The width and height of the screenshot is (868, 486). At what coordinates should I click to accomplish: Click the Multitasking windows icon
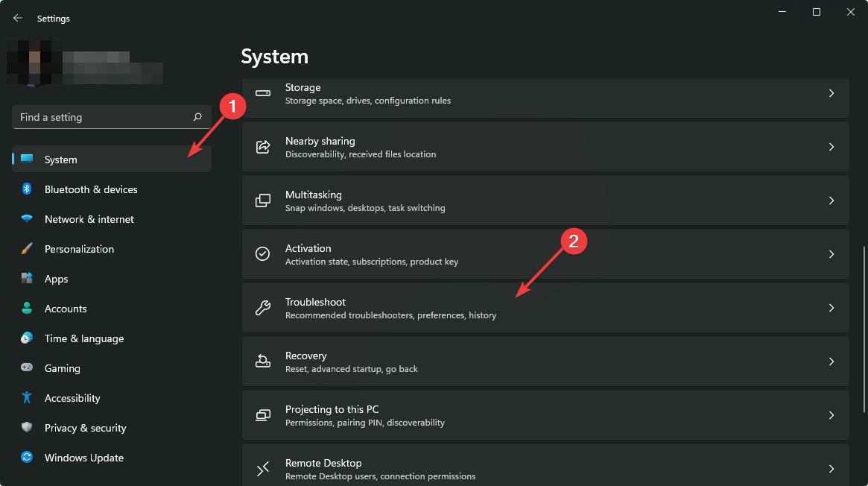pyautogui.click(x=262, y=201)
